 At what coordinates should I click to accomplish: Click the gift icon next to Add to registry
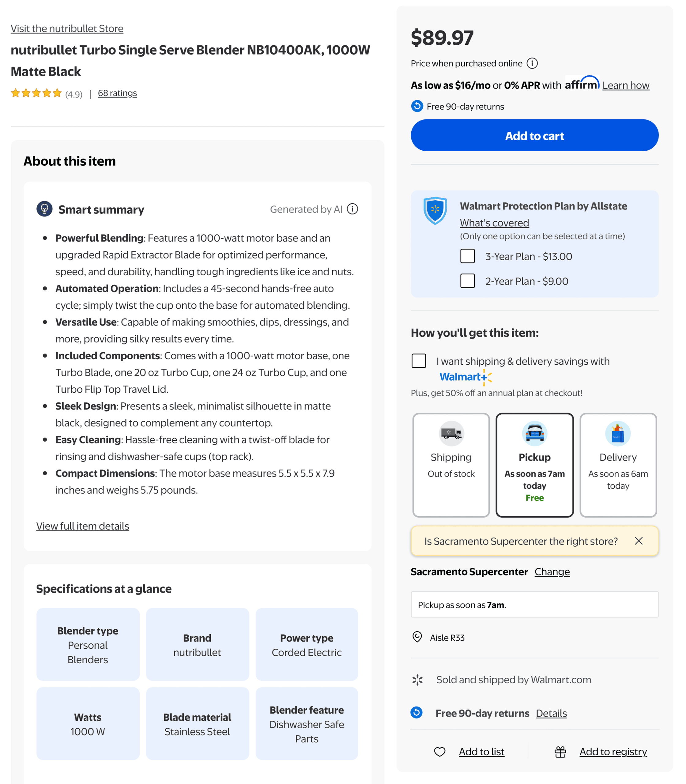click(x=560, y=752)
